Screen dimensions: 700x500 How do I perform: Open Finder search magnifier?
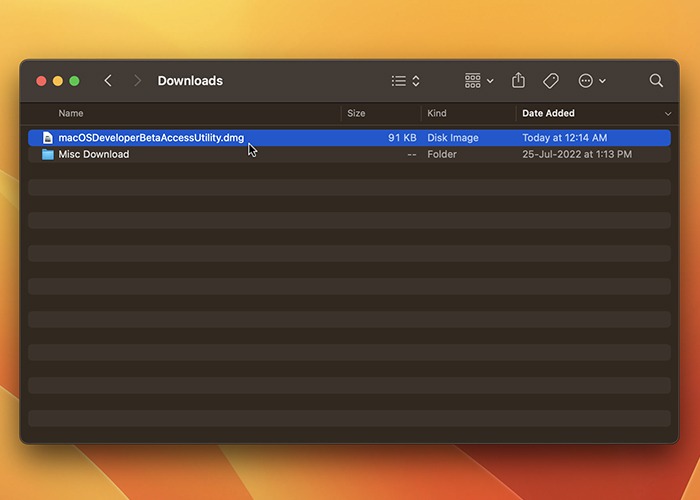(656, 80)
